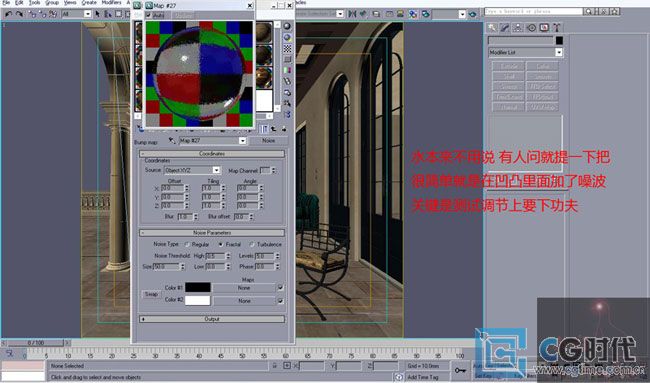Open the All selection filter dropdown
650x383 pixels.
point(87,14)
